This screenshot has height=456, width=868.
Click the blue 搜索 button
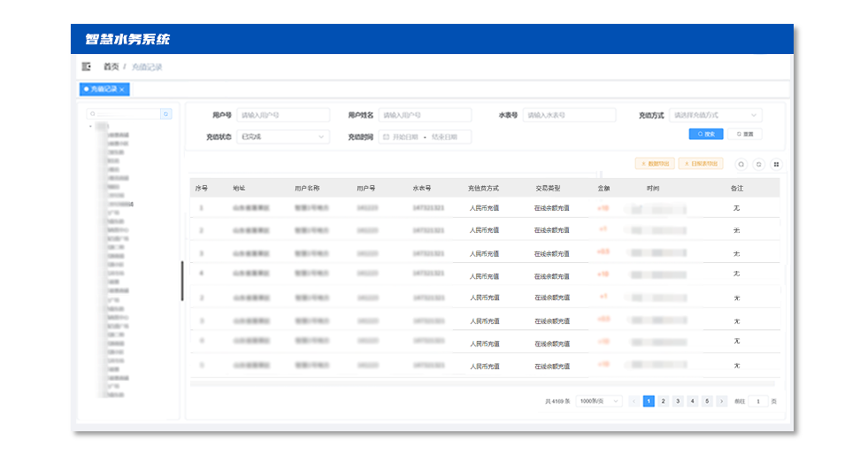click(x=706, y=134)
